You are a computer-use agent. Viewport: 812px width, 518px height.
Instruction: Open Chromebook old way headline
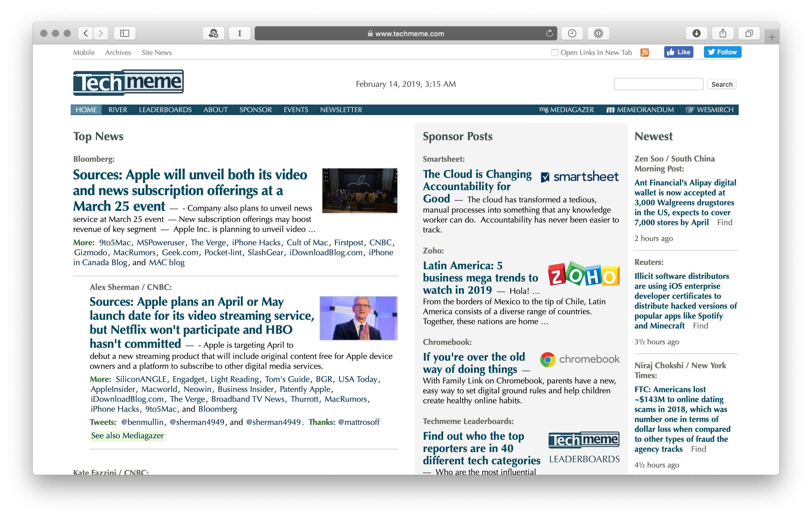pos(474,363)
